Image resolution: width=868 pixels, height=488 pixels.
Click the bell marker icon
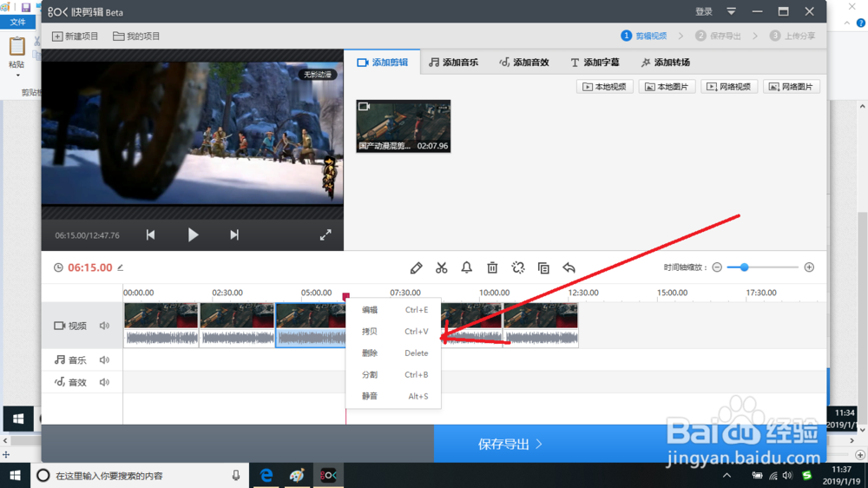[467, 268]
